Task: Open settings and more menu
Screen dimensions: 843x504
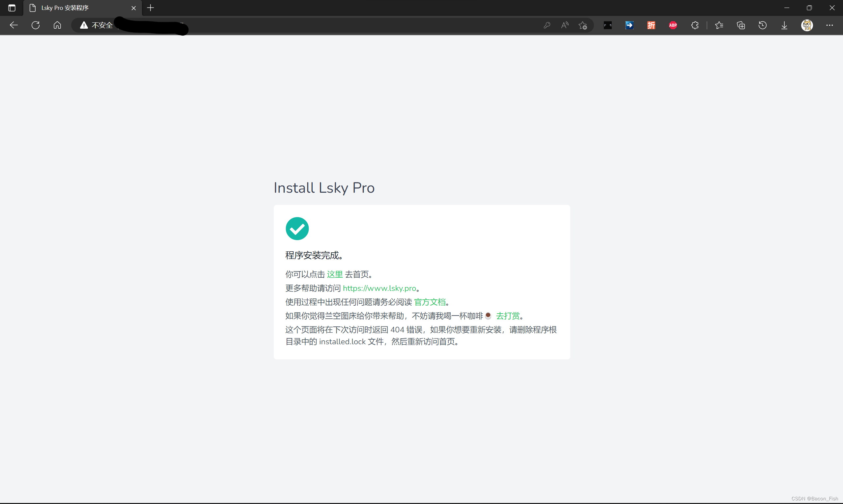Action: coord(829,25)
